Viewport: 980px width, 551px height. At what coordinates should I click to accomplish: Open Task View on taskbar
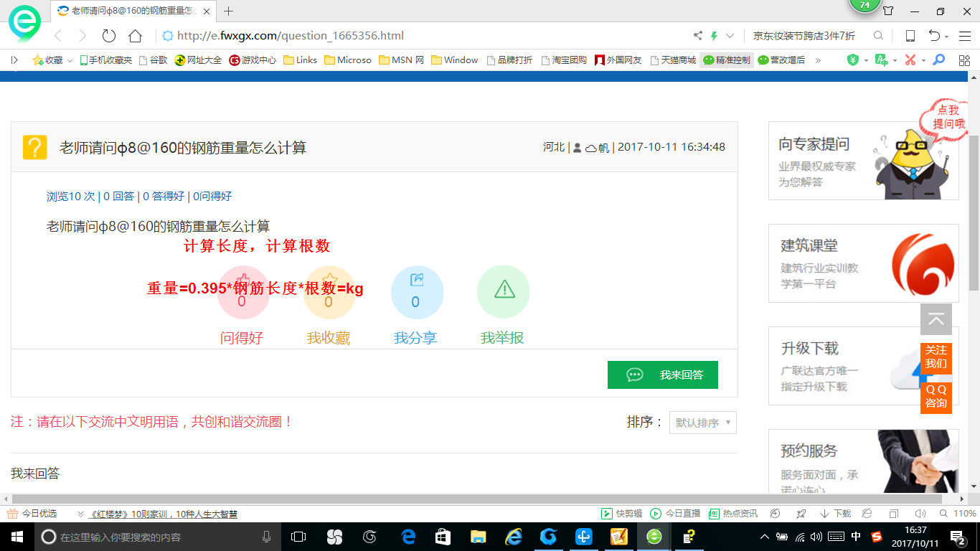[x=298, y=537]
